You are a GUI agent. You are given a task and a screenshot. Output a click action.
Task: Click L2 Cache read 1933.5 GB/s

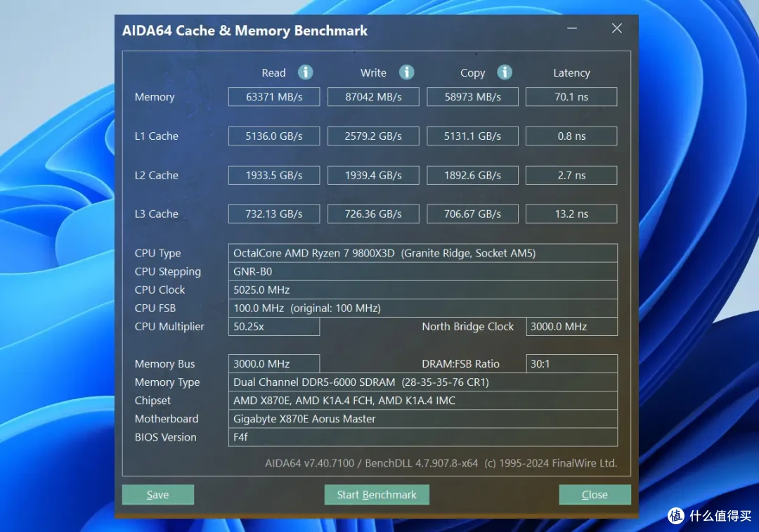click(x=274, y=175)
